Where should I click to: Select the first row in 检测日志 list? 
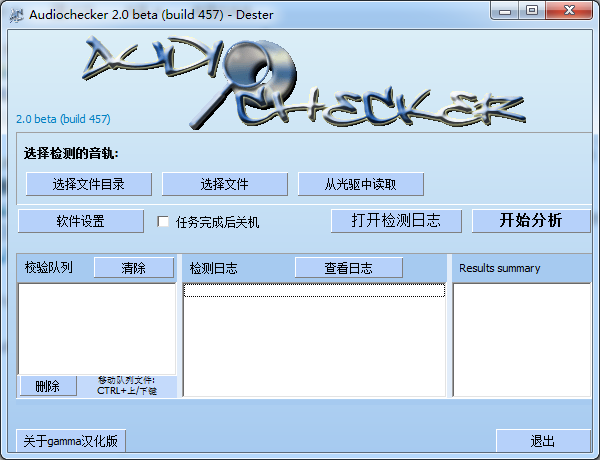(x=314, y=290)
